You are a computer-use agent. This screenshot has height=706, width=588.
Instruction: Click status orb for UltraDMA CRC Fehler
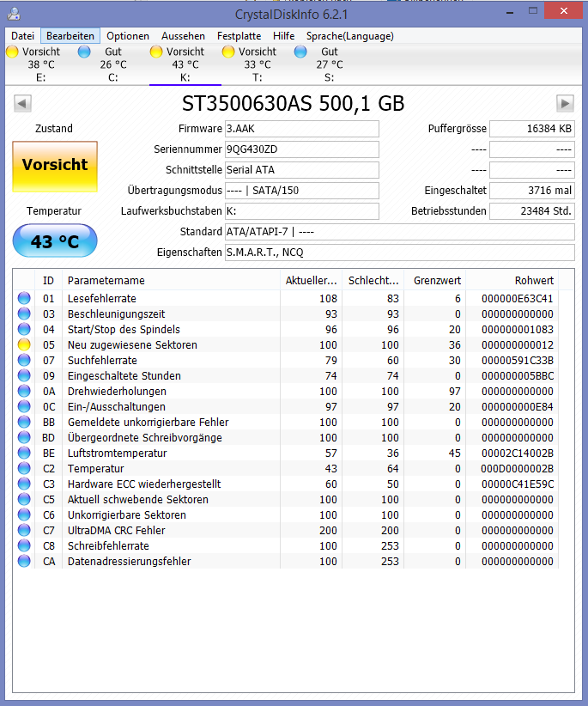pos(24,530)
